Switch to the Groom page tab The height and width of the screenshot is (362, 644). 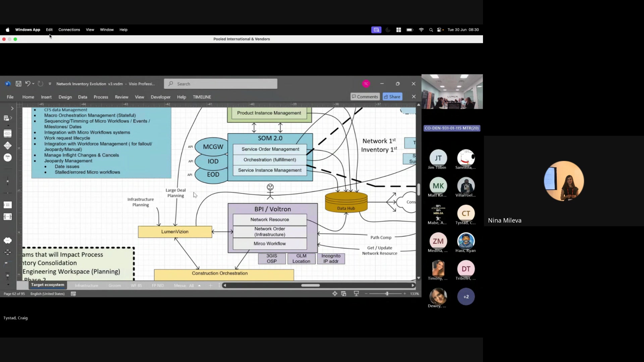coord(115,286)
